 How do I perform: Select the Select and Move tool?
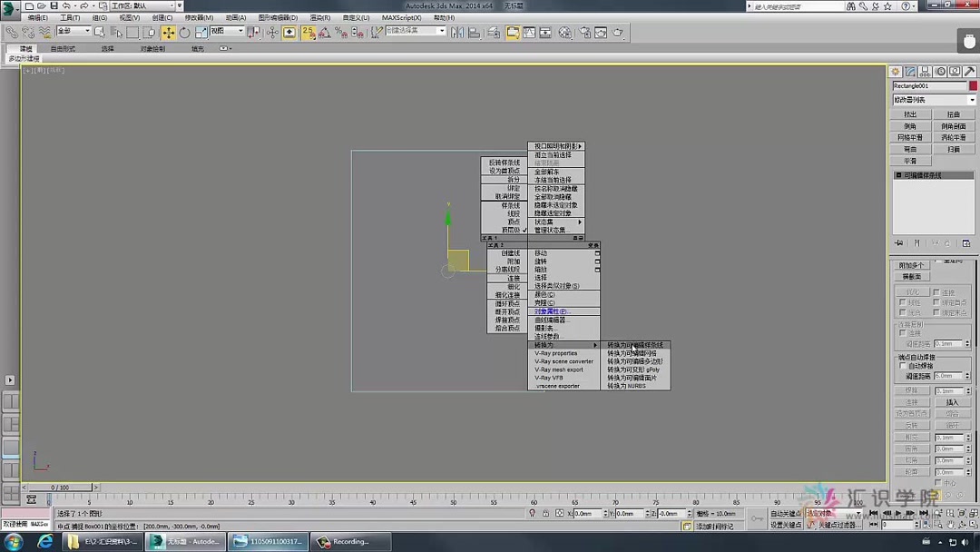point(169,32)
